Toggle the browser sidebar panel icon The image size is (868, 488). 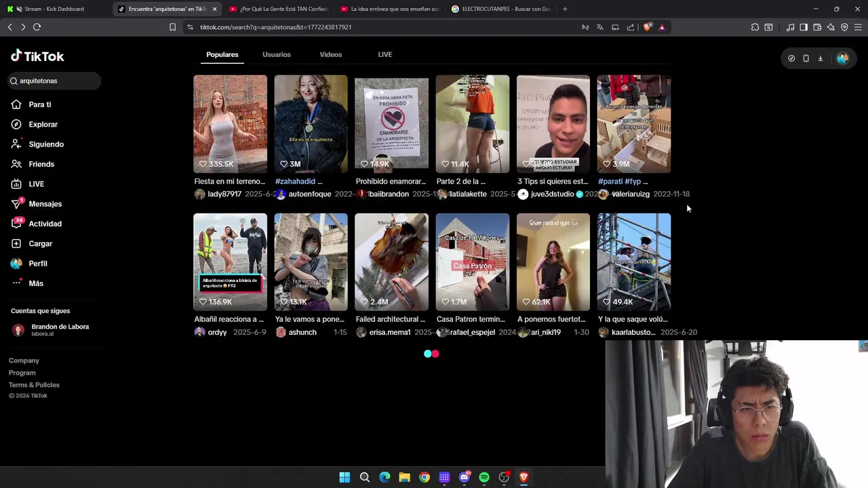coord(804,27)
